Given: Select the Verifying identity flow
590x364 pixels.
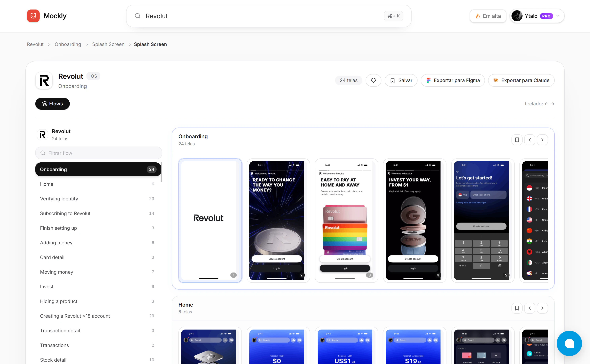Looking at the screenshot, I should point(59,199).
